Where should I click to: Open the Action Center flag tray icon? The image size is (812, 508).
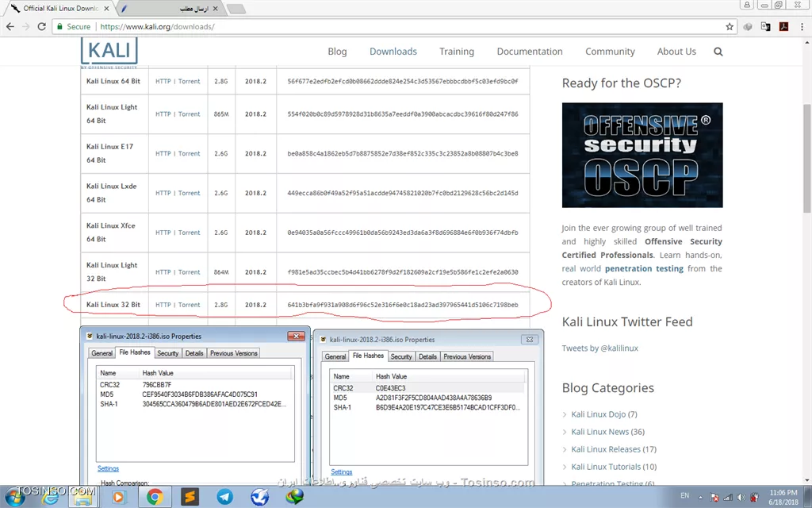click(714, 497)
